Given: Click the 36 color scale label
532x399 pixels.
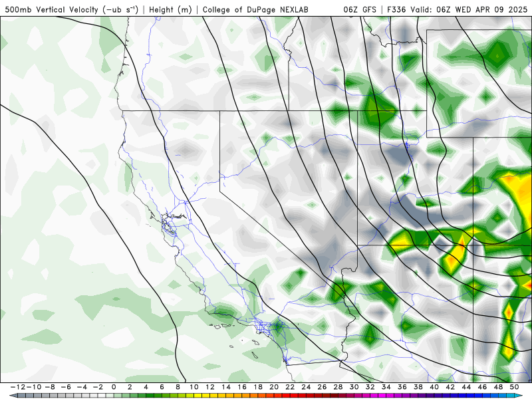Looking at the screenshot, I should 402,387.
